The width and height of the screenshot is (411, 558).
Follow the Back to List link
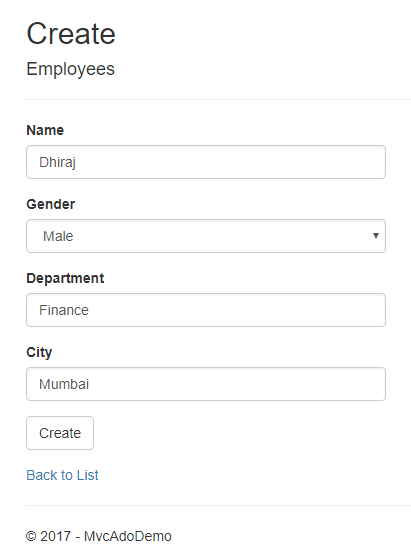coord(62,475)
